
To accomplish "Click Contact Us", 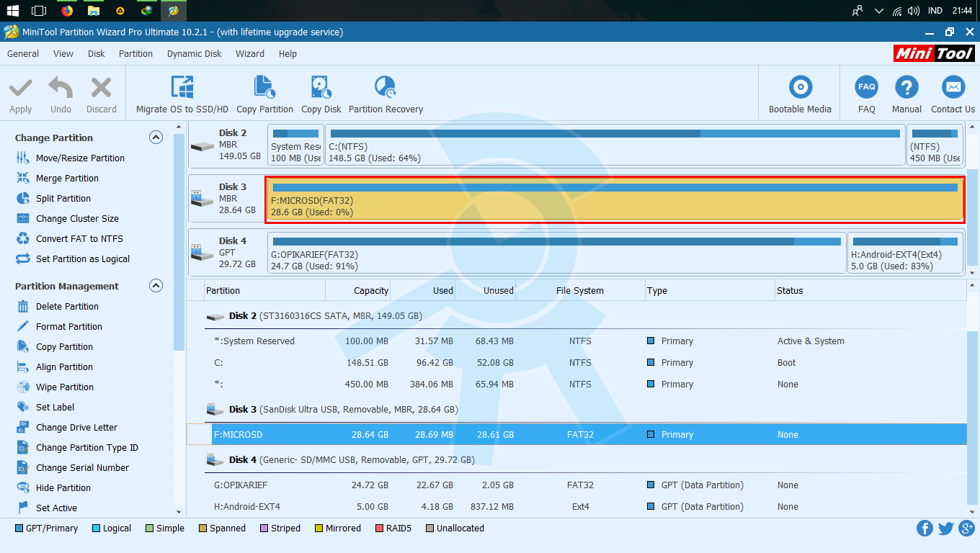I will point(953,93).
